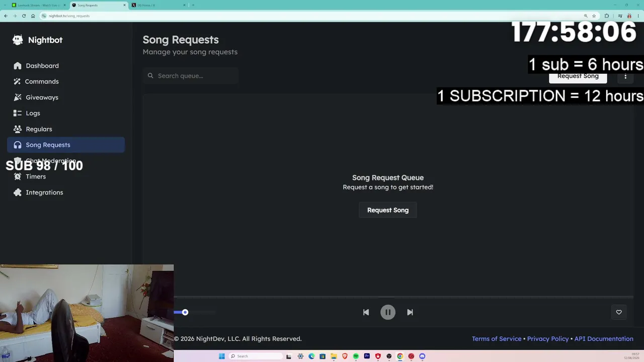
Task: Open File Explorer from the taskbar
Action: pyautogui.click(x=334, y=356)
